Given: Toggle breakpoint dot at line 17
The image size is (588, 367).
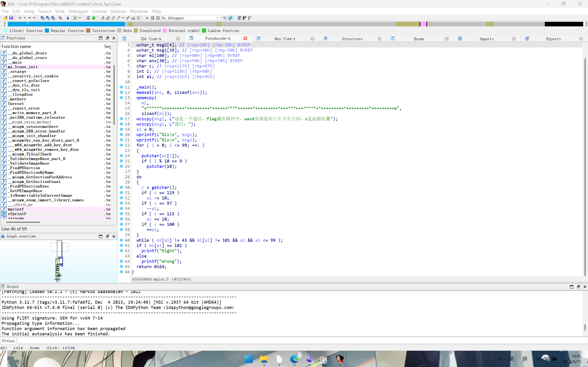Looking at the screenshot, I should (x=121, y=119).
